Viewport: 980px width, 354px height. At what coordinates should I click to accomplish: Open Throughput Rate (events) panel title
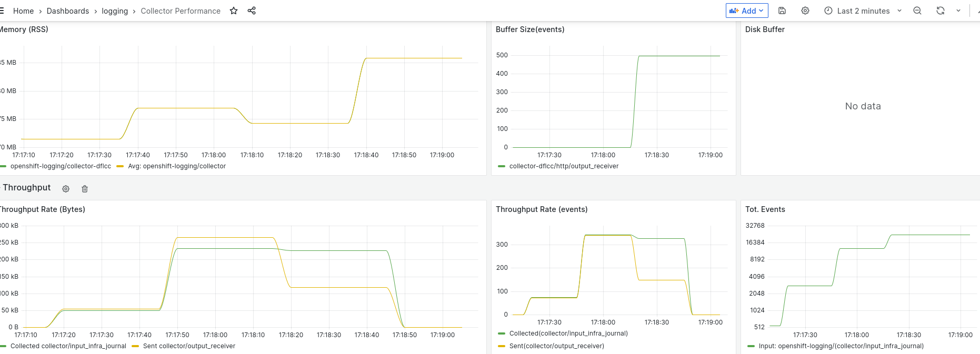(x=542, y=209)
